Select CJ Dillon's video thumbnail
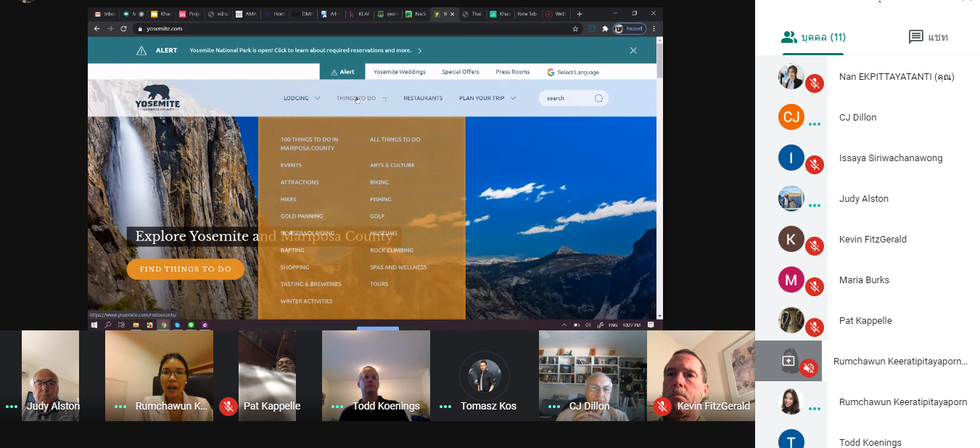Screen dimensions: 980x448 pos(593,375)
